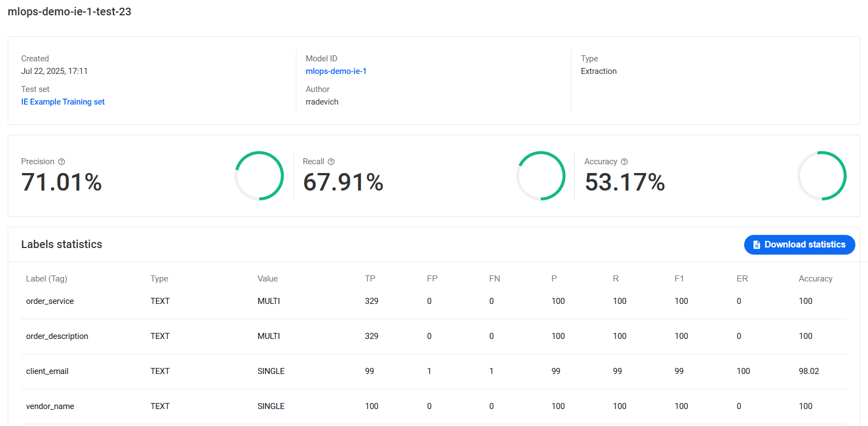Click the Download statistics button
The width and height of the screenshot is (868, 426).
(800, 245)
